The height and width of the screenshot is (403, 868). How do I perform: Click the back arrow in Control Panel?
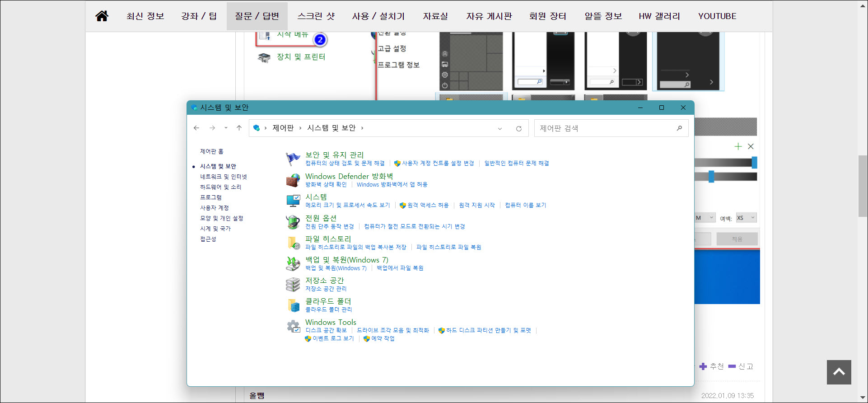(196, 128)
